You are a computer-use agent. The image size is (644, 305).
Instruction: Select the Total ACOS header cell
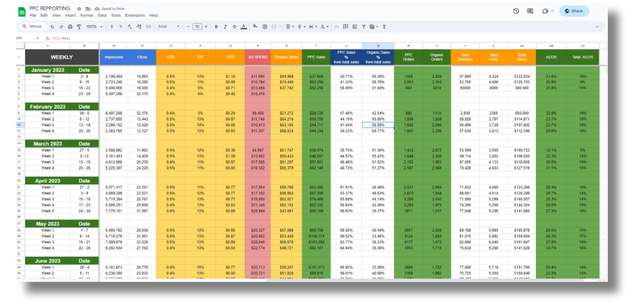(x=583, y=57)
